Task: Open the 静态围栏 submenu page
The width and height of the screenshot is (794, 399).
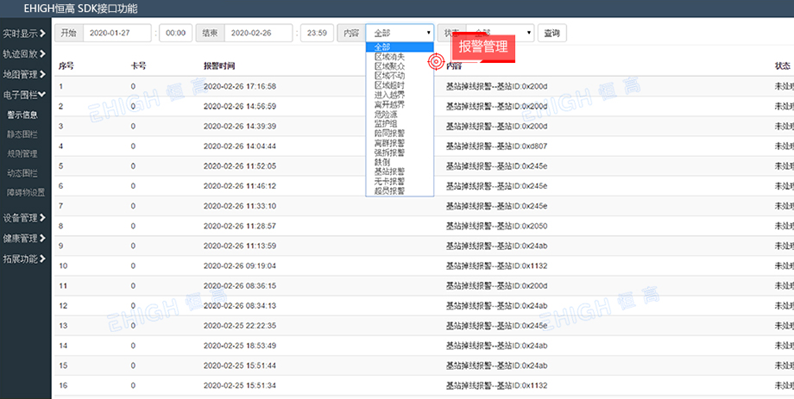Action: tap(22, 134)
